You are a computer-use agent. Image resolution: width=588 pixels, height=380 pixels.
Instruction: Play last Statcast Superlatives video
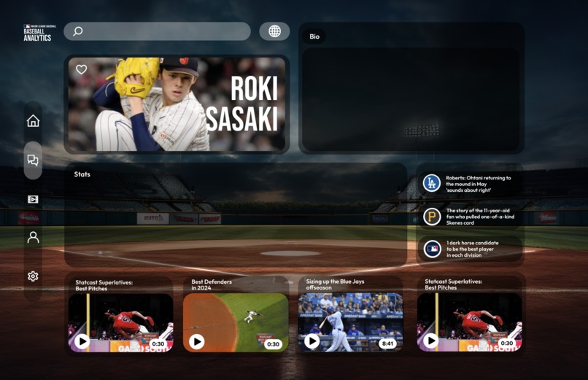tap(430, 341)
